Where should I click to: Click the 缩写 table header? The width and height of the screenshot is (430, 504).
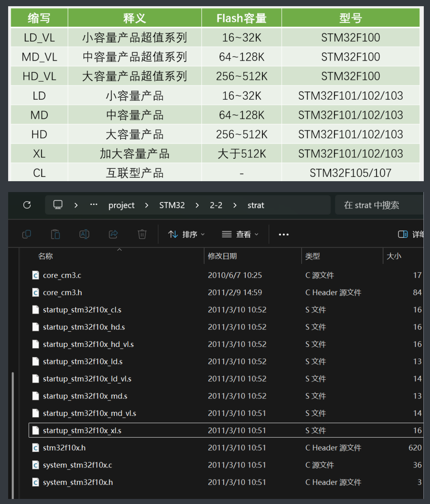tap(39, 18)
